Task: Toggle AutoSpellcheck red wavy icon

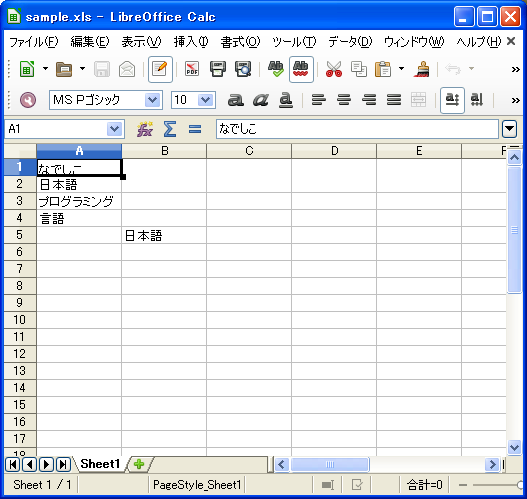Action: pos(301,69)
